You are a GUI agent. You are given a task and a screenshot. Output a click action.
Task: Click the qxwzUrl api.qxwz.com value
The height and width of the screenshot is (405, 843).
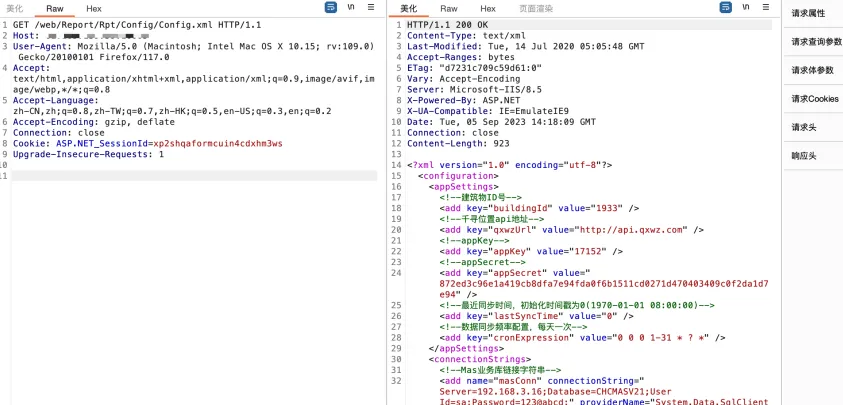(631, 229)
